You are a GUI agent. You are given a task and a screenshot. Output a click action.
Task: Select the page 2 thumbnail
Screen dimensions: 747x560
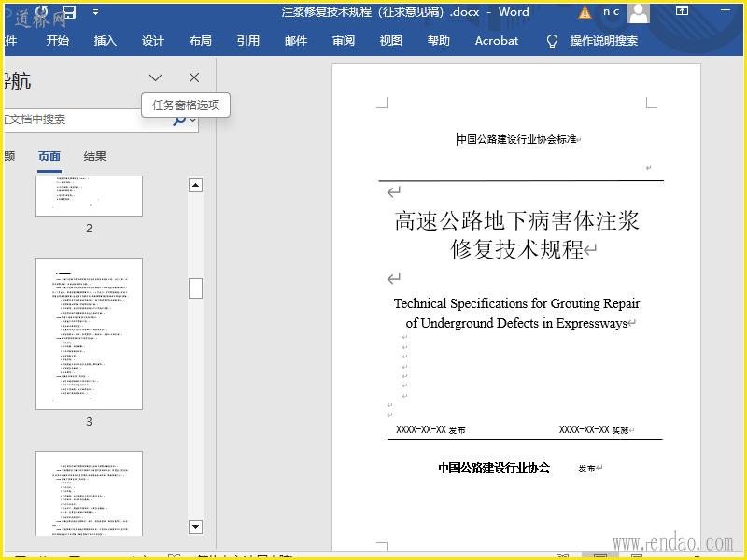tap(89, 196)
